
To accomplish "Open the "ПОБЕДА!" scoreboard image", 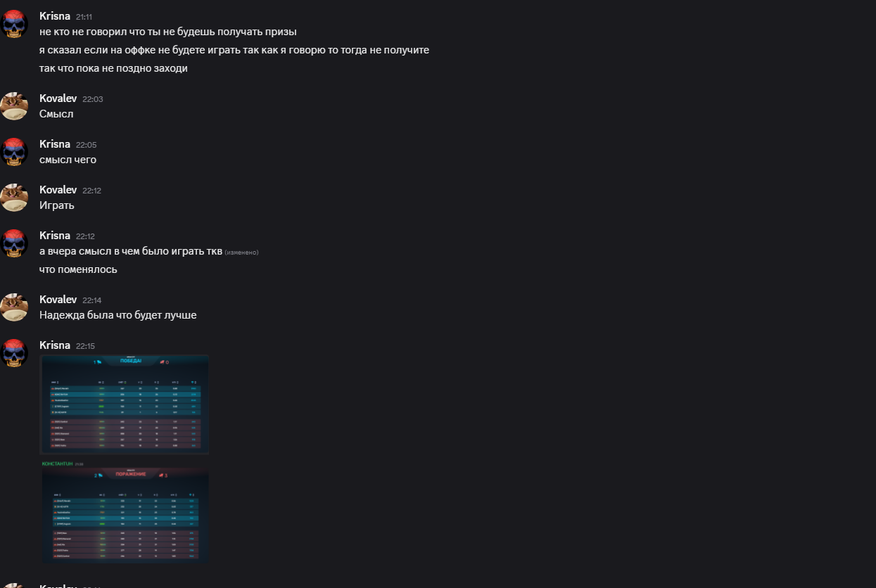I will (x=125, y=404).
